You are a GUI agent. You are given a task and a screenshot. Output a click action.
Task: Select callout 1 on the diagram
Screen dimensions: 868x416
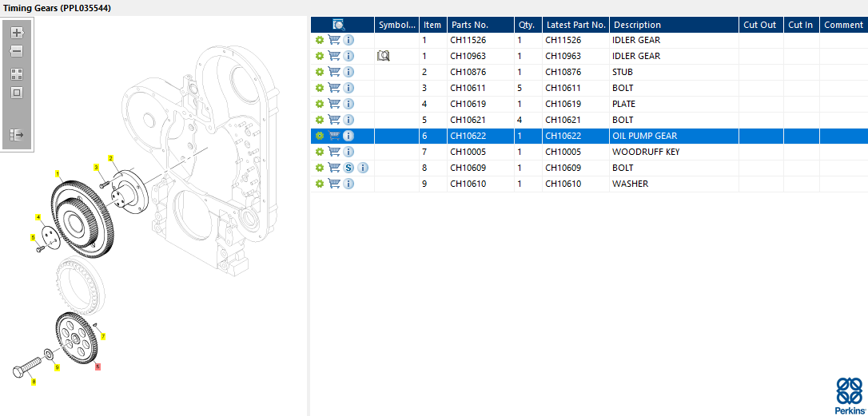(x=58, y=174)
